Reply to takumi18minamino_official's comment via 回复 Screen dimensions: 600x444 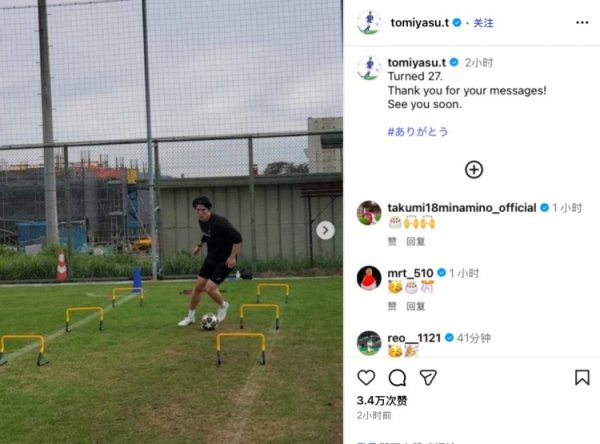(416, 242)
